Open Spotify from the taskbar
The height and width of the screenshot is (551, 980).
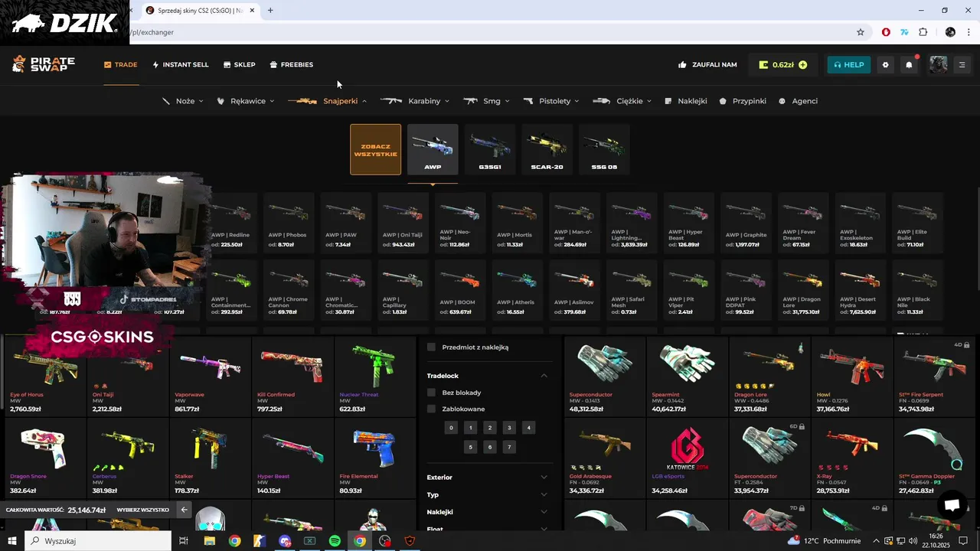[x=335, y=541]
